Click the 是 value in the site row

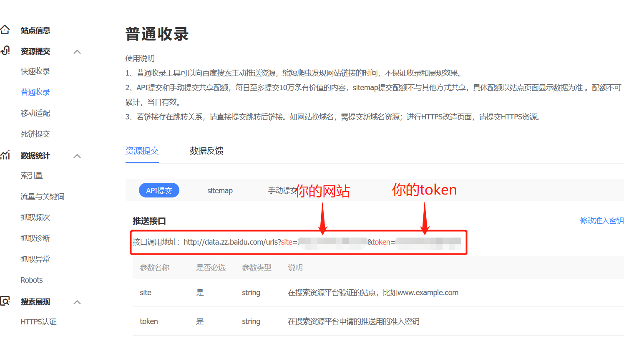tap(200, 293)
